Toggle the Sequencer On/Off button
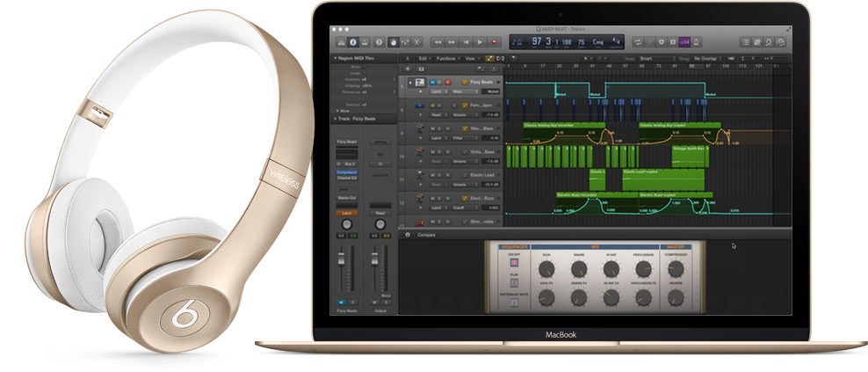The image size is (868, 372). click(x=514, y=263)
